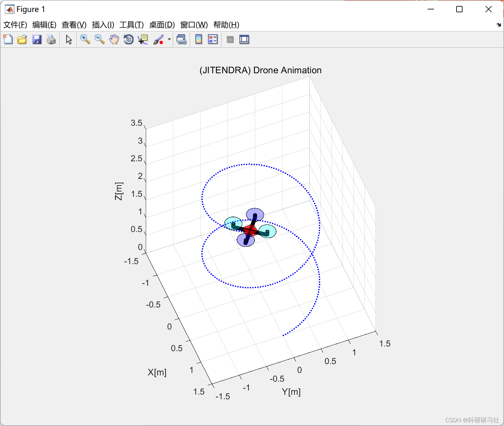This screenshot has height=426, width=504.
Task: Open the 编辑(E) menu
Action: point(44,25)
